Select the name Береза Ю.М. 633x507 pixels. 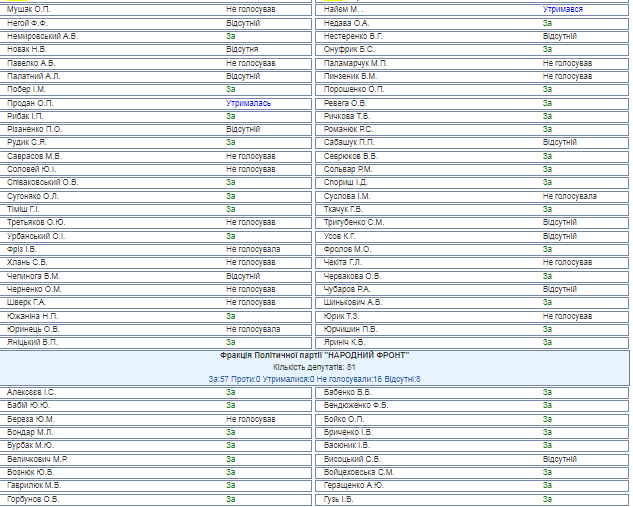point(30,418)
